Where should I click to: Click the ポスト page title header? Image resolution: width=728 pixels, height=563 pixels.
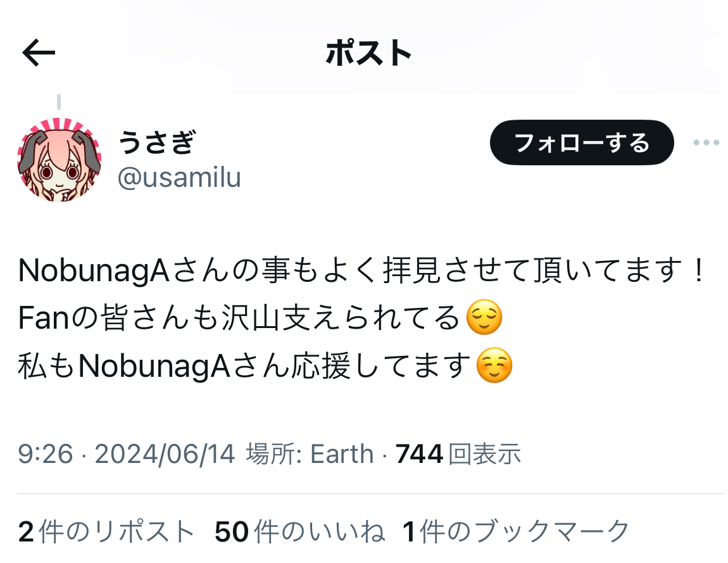(x=368, y=53)
